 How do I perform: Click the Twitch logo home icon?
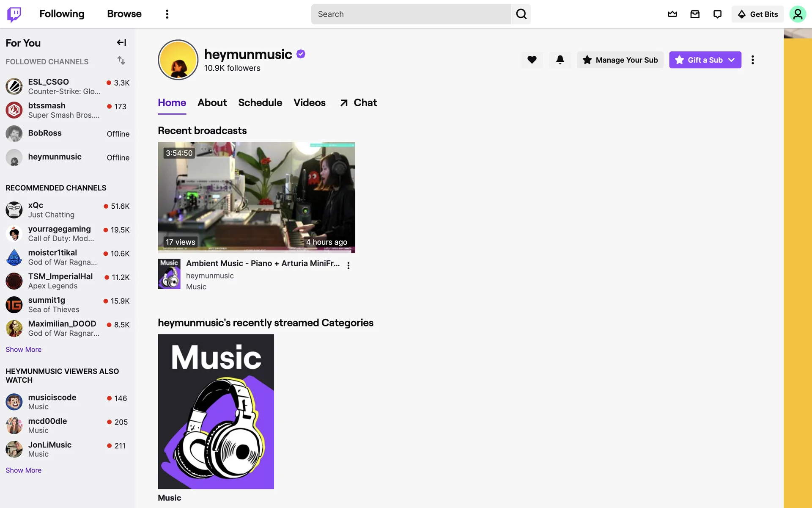(14, 14)
